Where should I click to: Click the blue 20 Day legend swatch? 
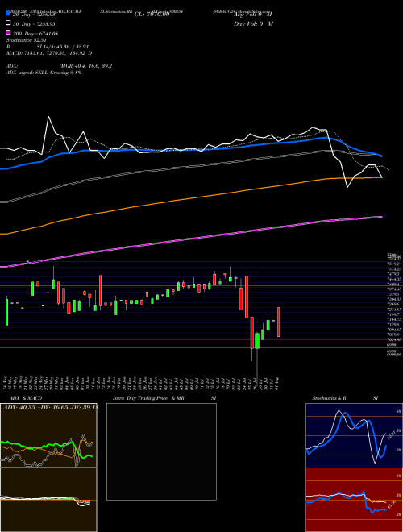click(8, 14)
